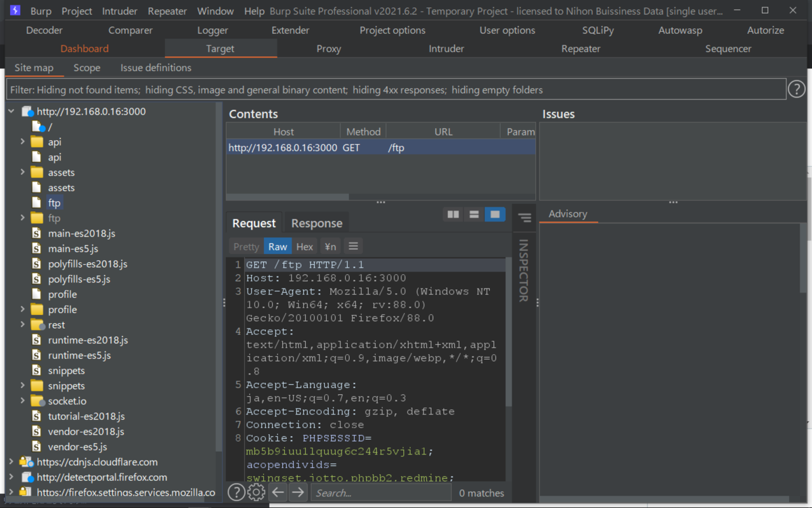Open the message editor hamburger menu
This screenshot has width=812, height=508.
[x=353, y=247]
